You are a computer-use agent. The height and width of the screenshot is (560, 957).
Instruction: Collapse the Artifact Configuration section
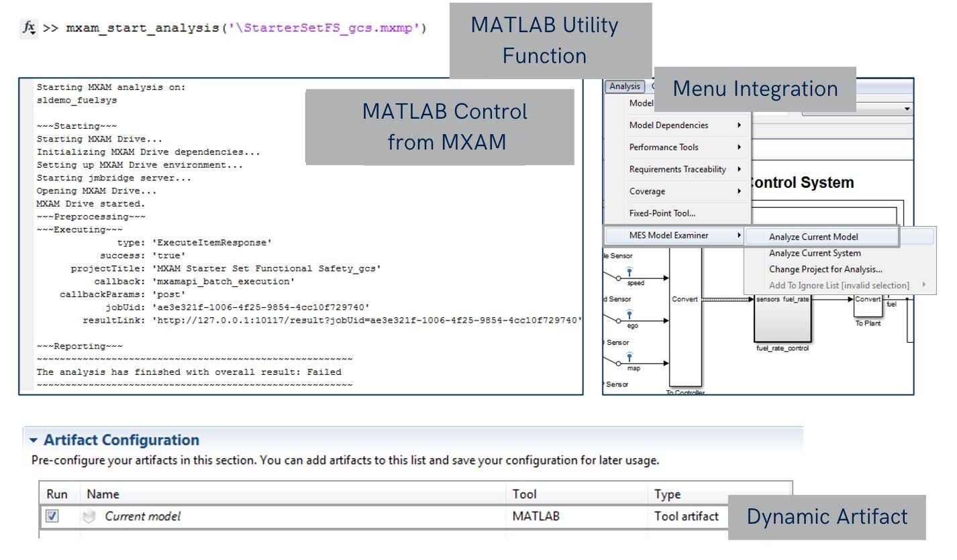pyautogui.click(x=35, y=440)
